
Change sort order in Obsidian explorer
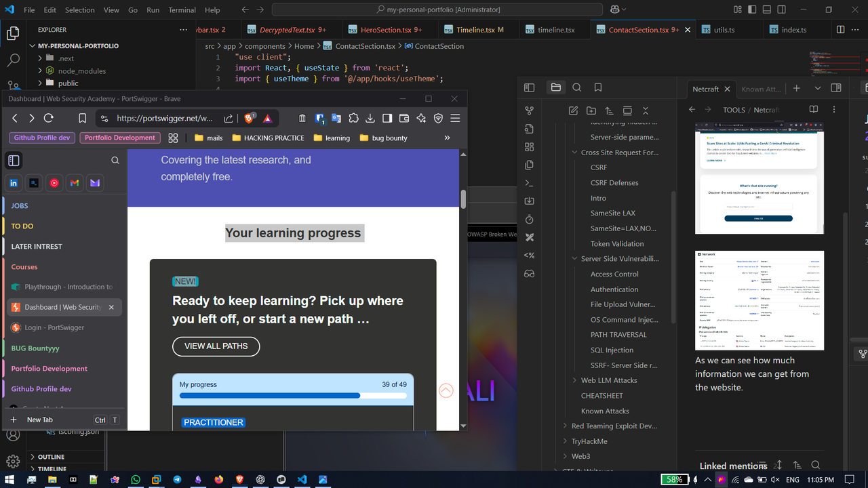pyautogui.click(x=609, y=110)
